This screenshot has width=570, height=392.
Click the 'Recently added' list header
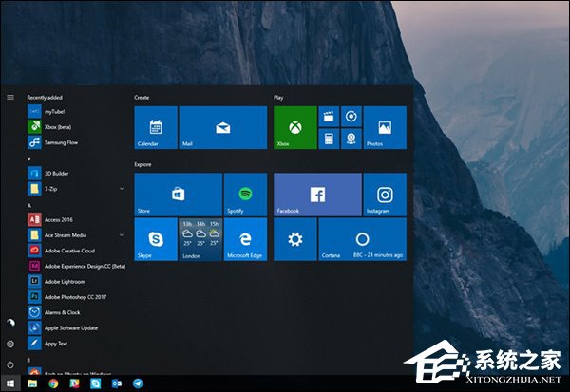45,98
